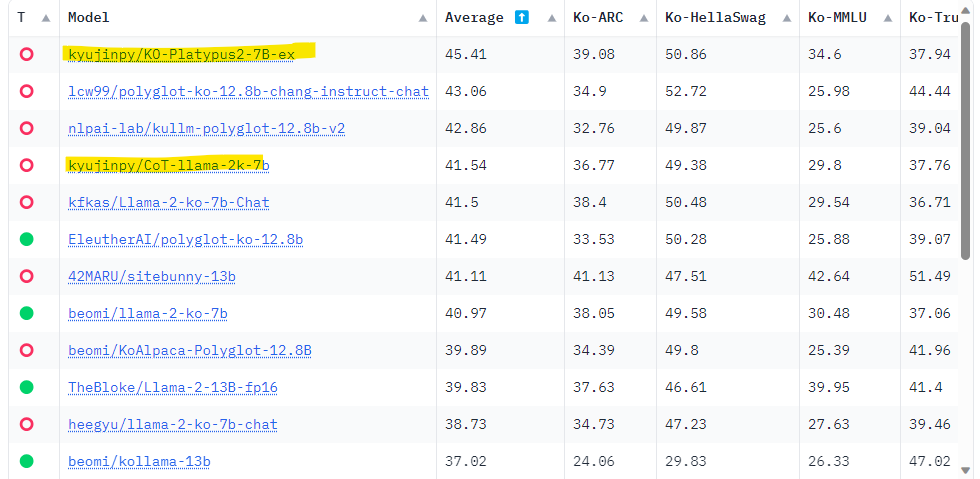This screenshot has width=980, height=479.
Task: Select the Ko-HellaSwag value 29.83
Action: click(x=686, y=461)
